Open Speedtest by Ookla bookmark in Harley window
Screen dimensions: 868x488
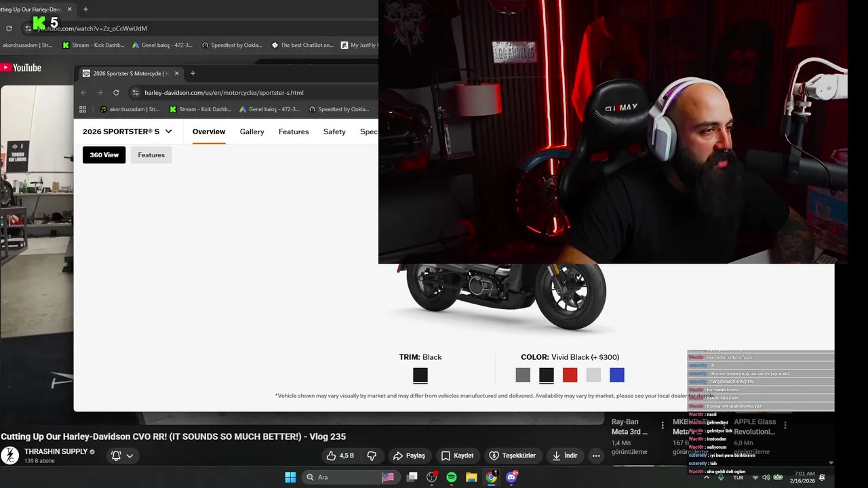339,109
